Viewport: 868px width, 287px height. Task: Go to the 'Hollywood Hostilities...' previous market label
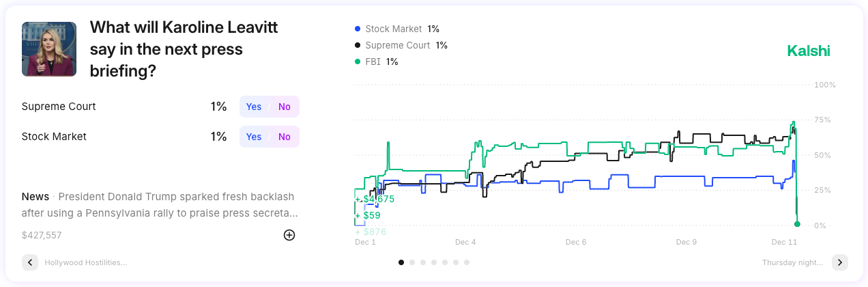[x=86, y=262]
